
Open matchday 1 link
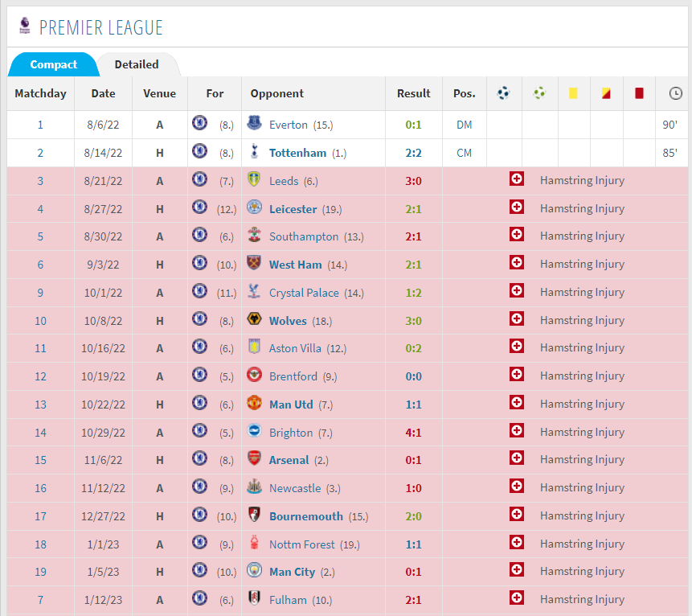tap(40, 125)
